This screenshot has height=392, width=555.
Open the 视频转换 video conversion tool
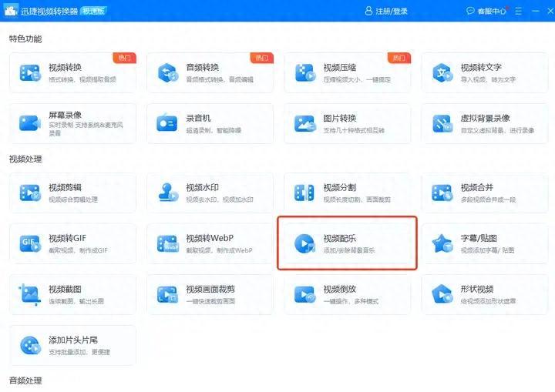click(72, 72)
